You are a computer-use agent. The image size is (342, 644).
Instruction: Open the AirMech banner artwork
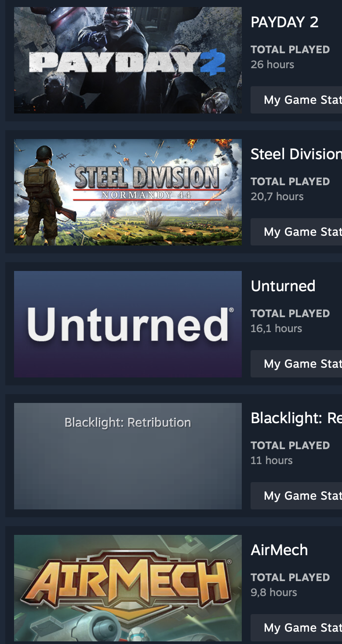tap(128, 588)
